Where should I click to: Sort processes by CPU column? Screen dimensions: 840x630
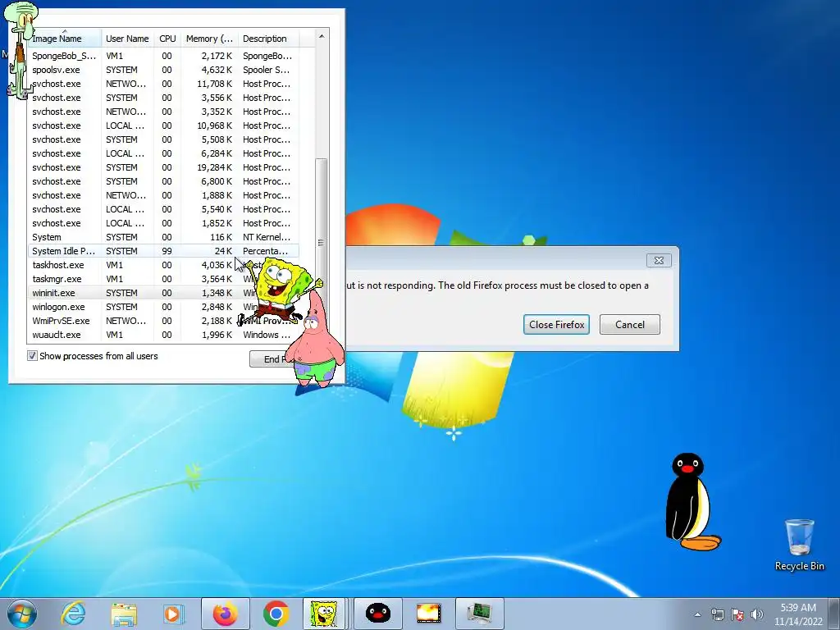(x=167, y=39)
